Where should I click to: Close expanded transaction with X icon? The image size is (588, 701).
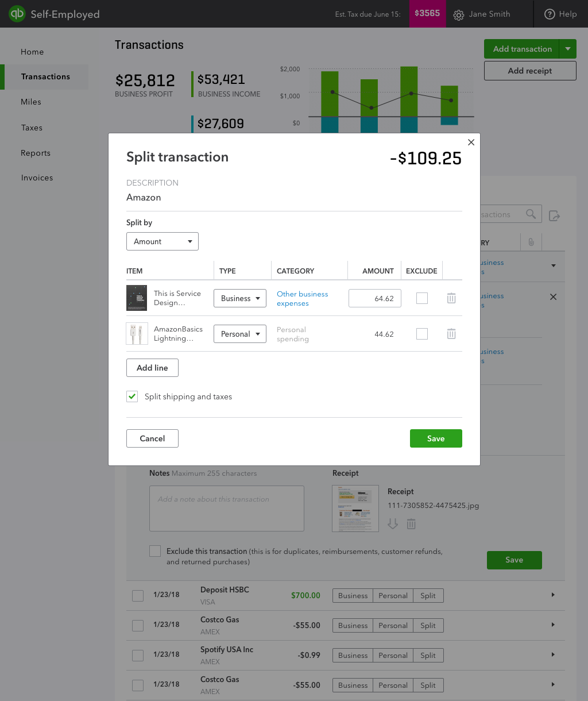pyautogui.click(x=554, y=297)
